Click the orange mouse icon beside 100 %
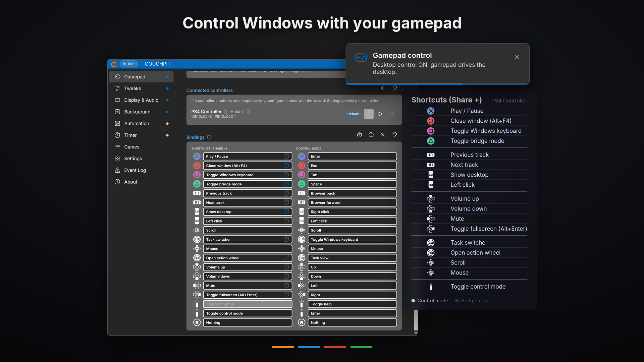 [248, 112]
